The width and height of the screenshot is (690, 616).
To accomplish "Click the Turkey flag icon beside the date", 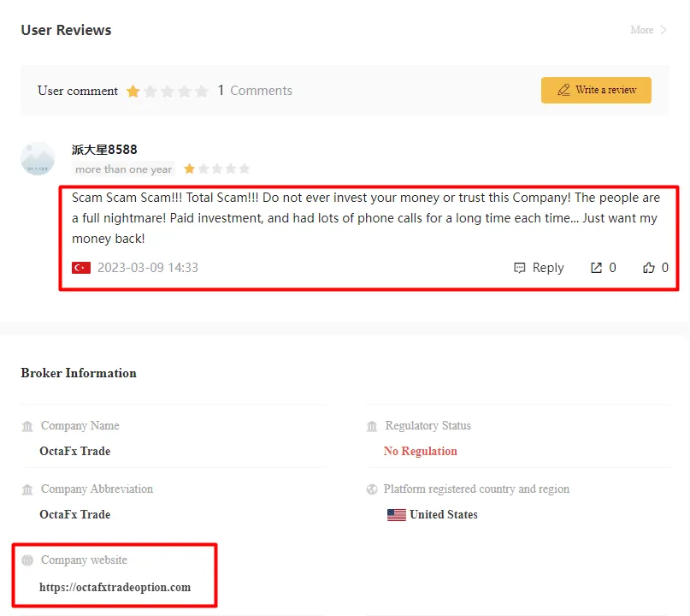I will 81,268.
